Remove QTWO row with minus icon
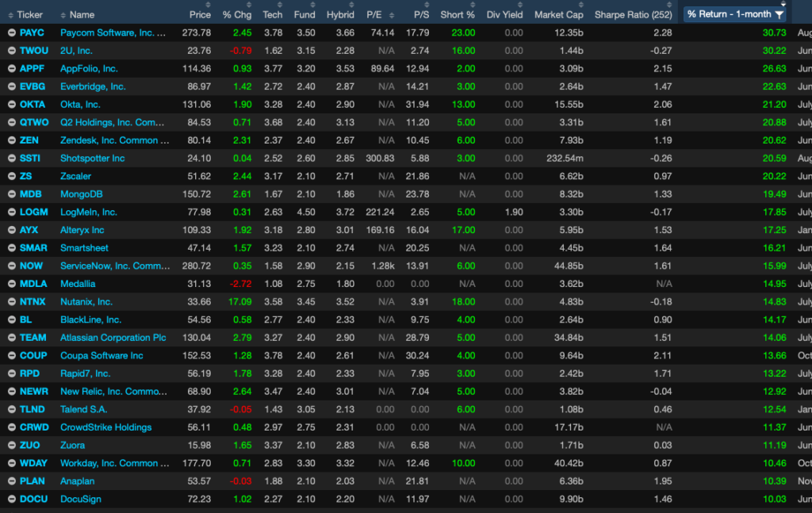Screen dimensions: 812x513 11,122
